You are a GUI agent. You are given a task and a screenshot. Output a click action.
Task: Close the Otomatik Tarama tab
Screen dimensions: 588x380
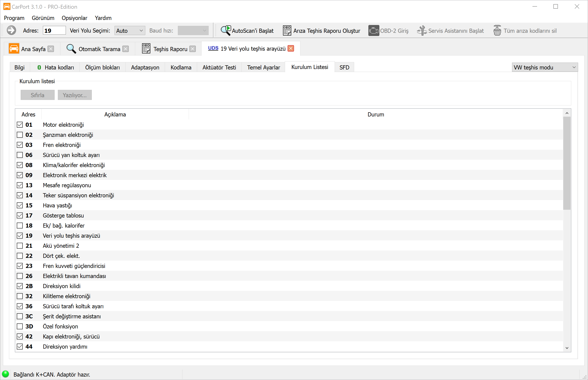pyautogui.click(x=126, y=49)
